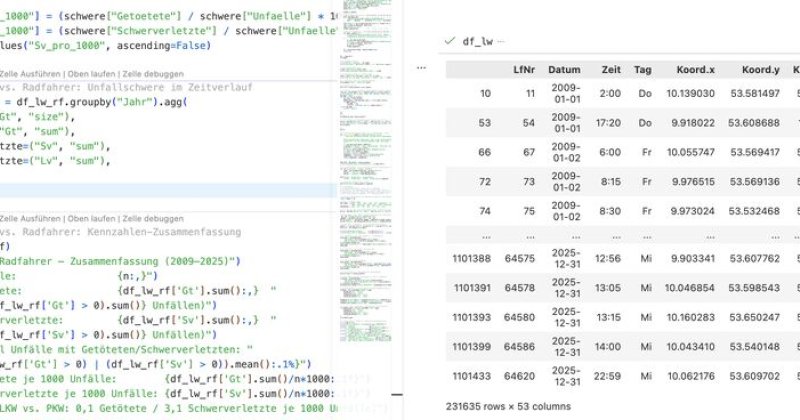Screen dimensions: 800x420
Task: Click Koord.x value 10.046854
Action: (x=690, y=288)
